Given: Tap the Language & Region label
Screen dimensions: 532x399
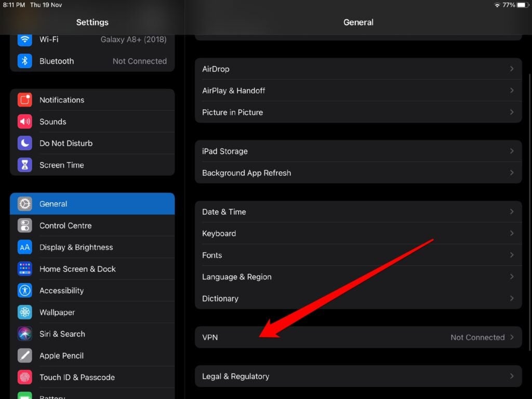Looking at the screenshot, I should coord(237,277).
